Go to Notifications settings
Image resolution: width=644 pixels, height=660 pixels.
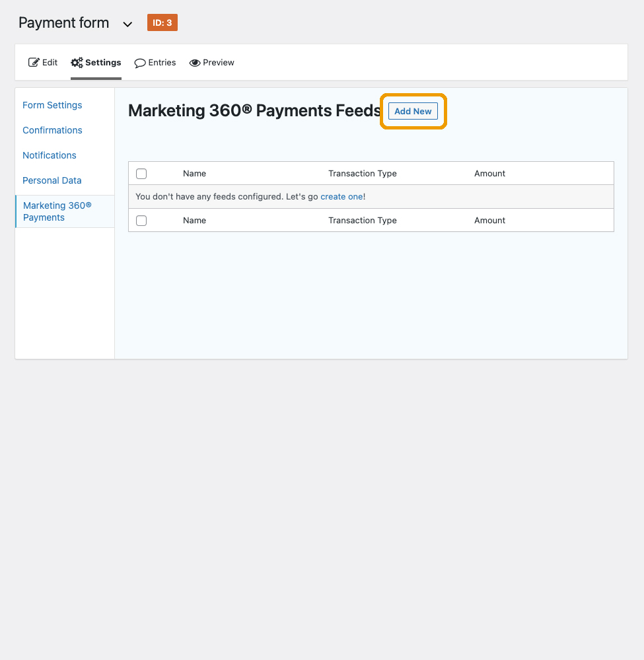[50, 155]
